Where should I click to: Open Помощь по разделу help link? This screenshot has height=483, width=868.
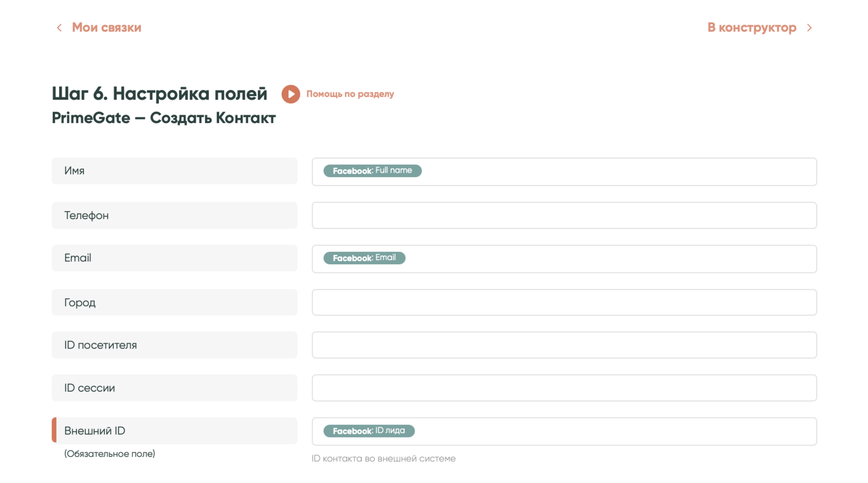coord(350,94)
